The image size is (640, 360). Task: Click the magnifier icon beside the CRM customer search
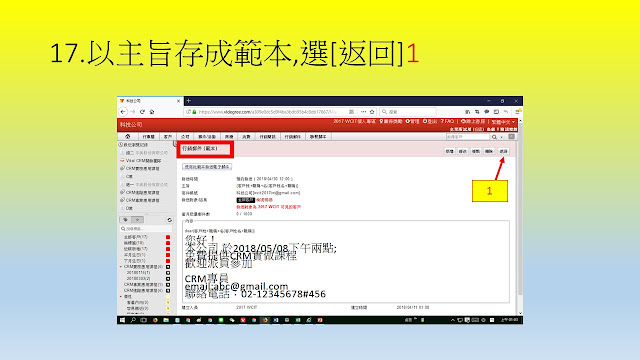click(494, 137)
